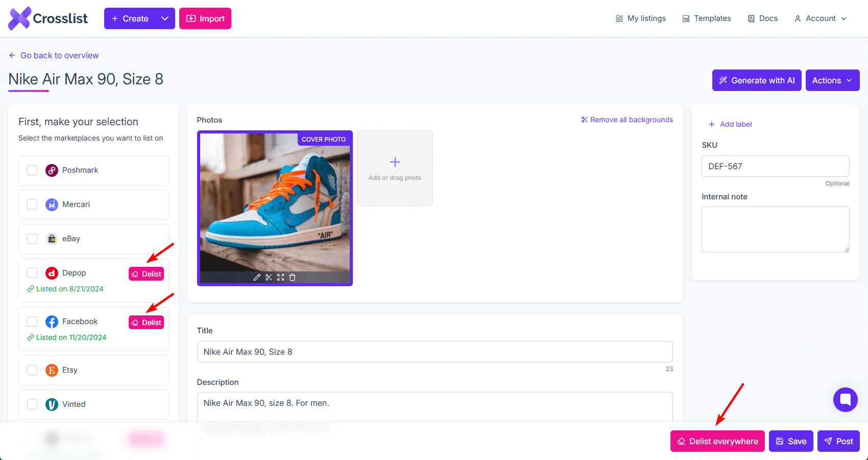Open Templates page

pyautogui.click(x=707, y=18)
